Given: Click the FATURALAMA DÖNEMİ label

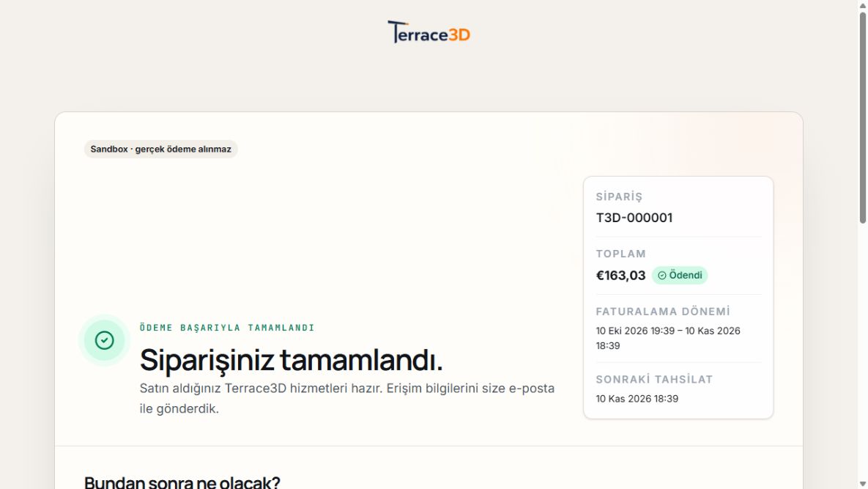Looking at the screenshot, I should tap(663, 312).
